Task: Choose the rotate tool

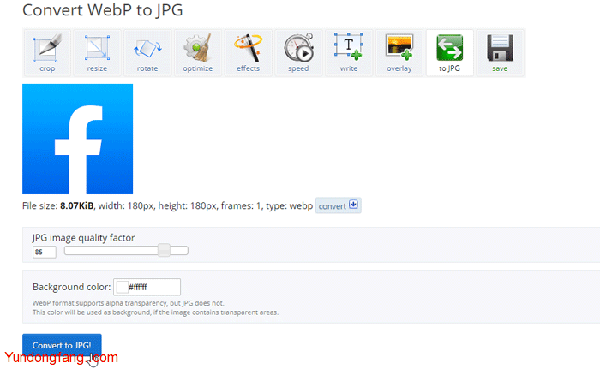Action: [x=147, y=53]
